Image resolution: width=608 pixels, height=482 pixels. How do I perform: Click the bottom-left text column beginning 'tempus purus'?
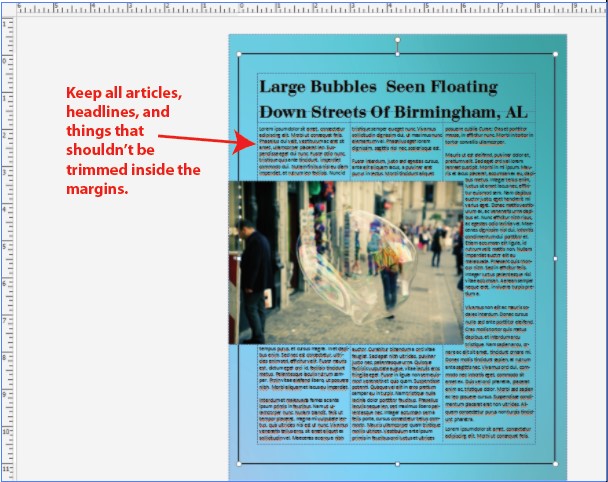(304, 394)
